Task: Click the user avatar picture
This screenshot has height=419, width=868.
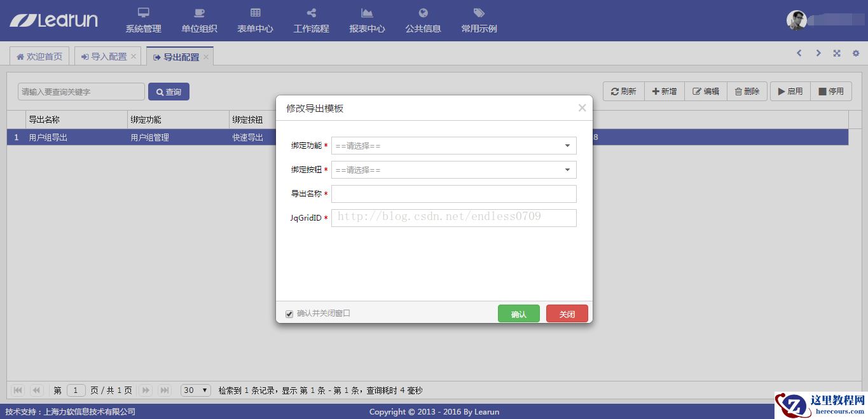Action: point(796,20)
